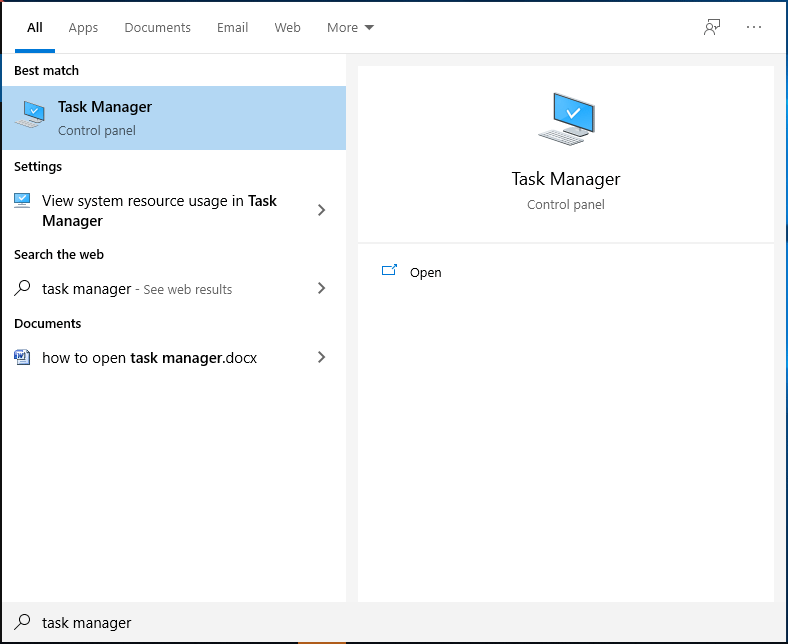Click the Open icon in preview pane
Image resolution: width=788 pixels, height=644 pixels.
click(389, 271)
